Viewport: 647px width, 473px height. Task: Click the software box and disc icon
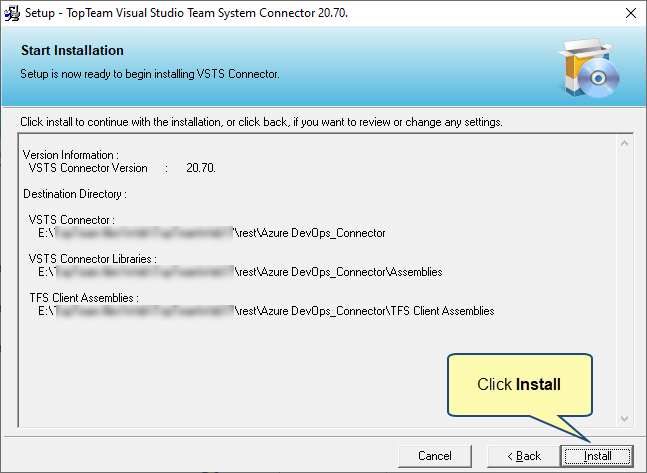pyautogui.click(x=588, y=67)
